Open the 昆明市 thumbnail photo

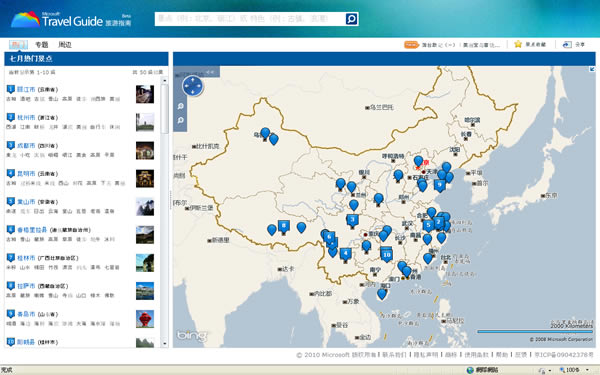[x=145, y=179]
